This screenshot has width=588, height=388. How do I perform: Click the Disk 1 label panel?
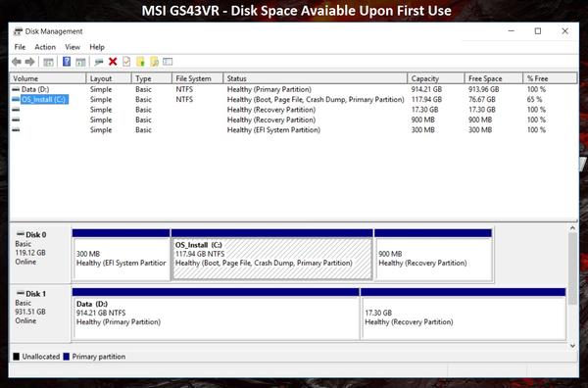tap(40, 313)
